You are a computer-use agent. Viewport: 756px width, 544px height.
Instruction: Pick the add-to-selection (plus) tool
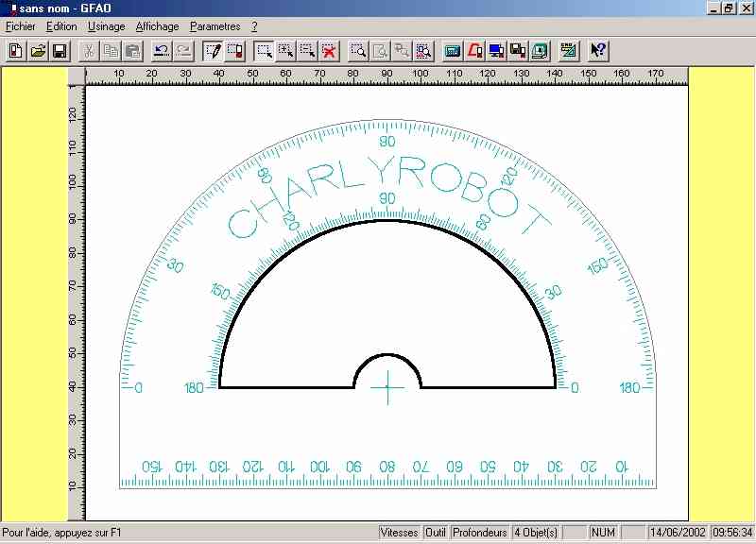point(286,51)
